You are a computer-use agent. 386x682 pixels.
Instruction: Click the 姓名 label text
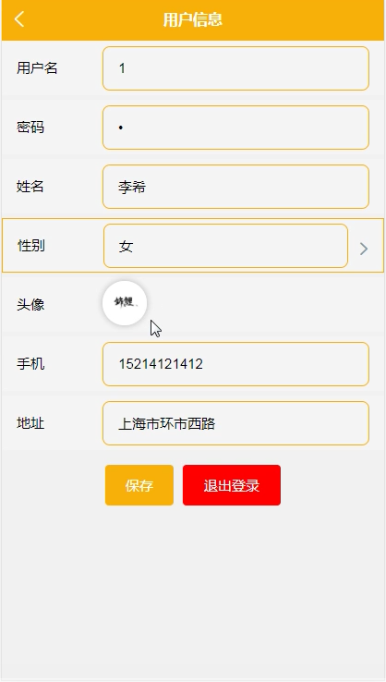[x=30, y=187]
